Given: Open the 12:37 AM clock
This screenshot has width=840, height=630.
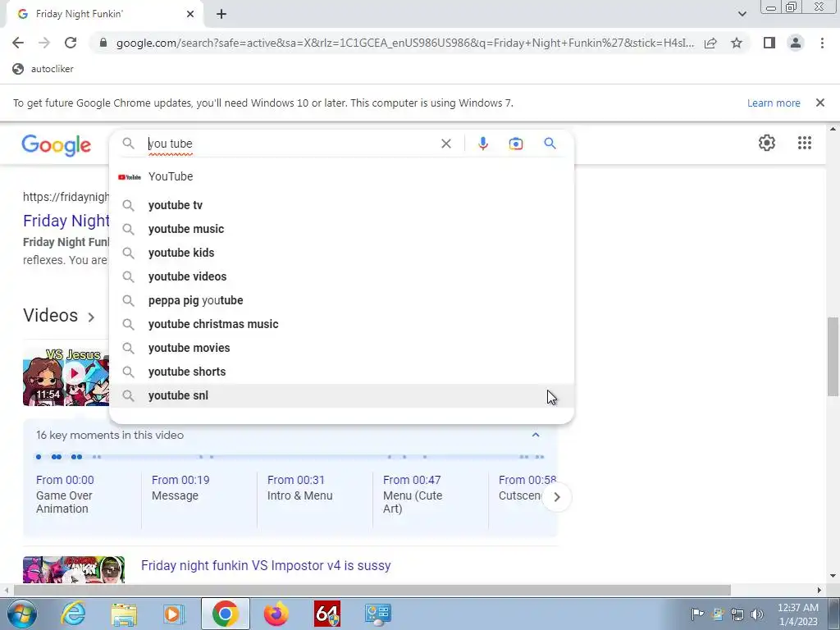Looking at the screenshot, I should click(x=797, y=614).
